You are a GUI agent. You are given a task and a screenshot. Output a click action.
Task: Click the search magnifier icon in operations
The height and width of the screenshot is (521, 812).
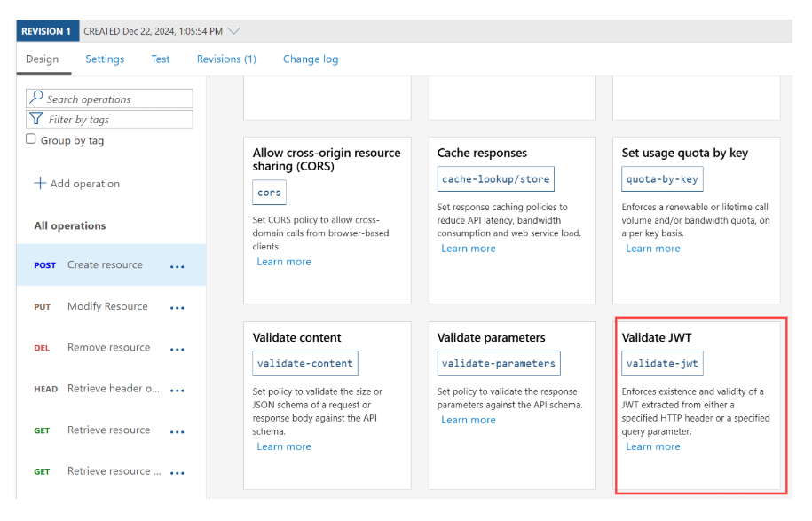[36, 99]
